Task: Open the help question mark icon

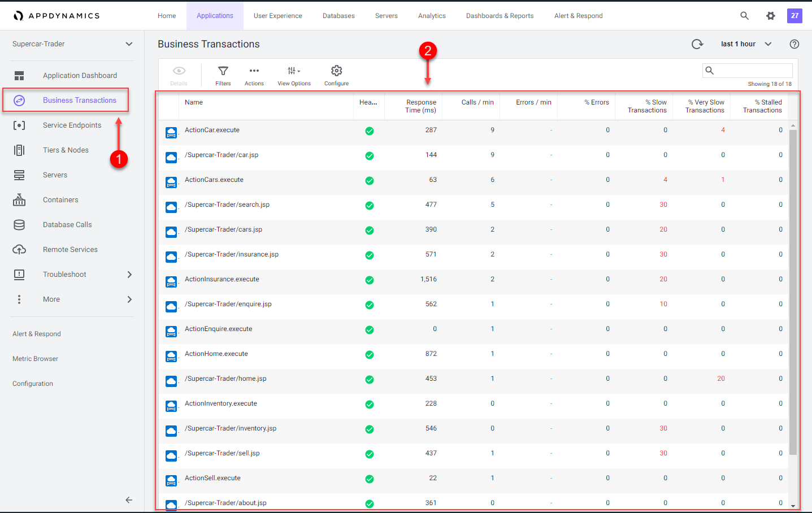Action: click(794, 44)
